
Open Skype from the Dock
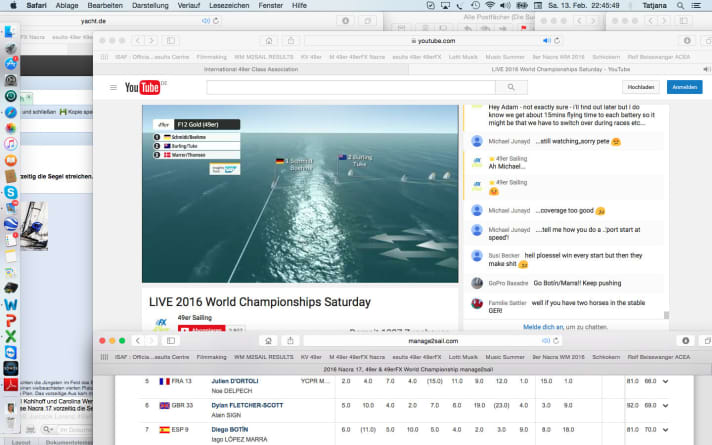[10, 192]
